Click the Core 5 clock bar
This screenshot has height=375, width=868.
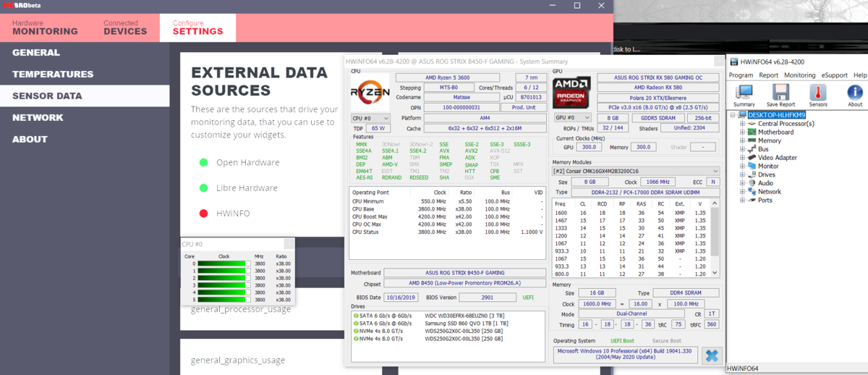pos(224,299)
